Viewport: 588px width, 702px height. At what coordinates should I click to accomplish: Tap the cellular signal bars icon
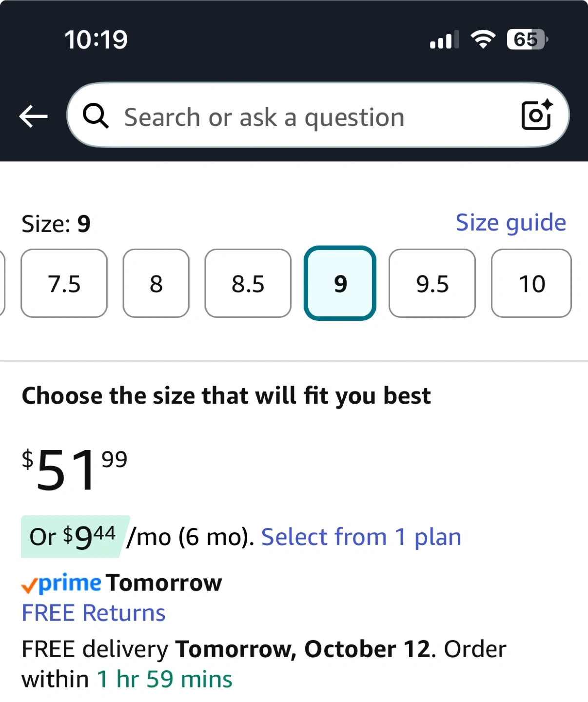pos(444,39)
